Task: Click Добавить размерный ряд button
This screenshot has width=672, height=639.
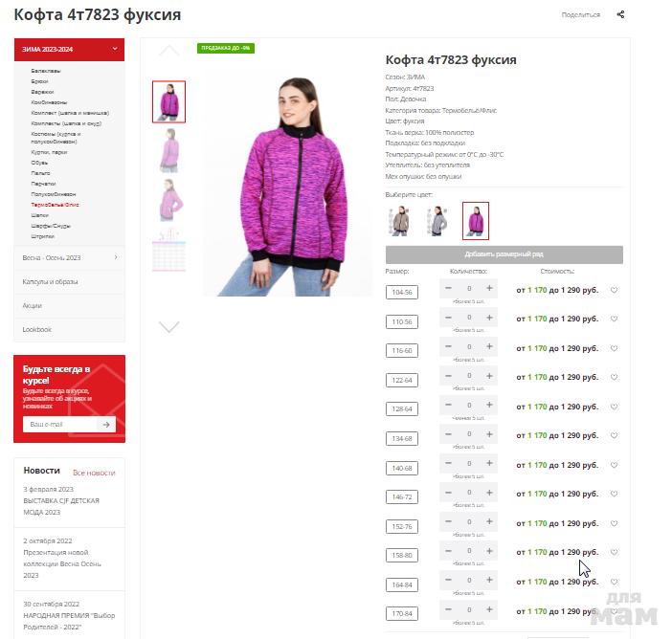Action: pos(504,254)
